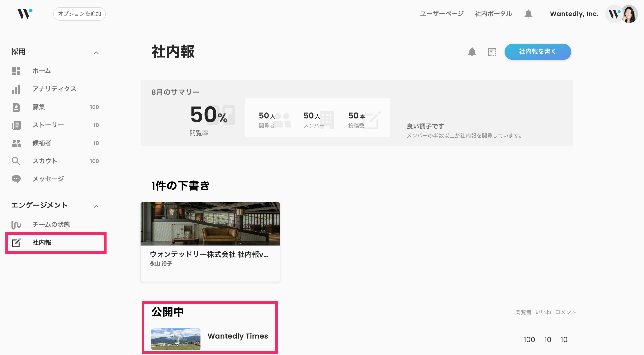644x355 pixels.
Task: Select the スカウト magnifier icon
Action: point(16,161)
